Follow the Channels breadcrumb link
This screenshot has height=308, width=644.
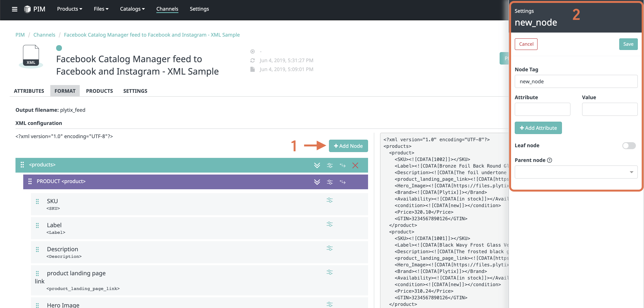[44, 35]
